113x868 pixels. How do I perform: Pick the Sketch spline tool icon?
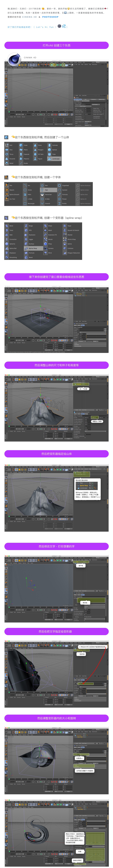click(x=7, y=190)
